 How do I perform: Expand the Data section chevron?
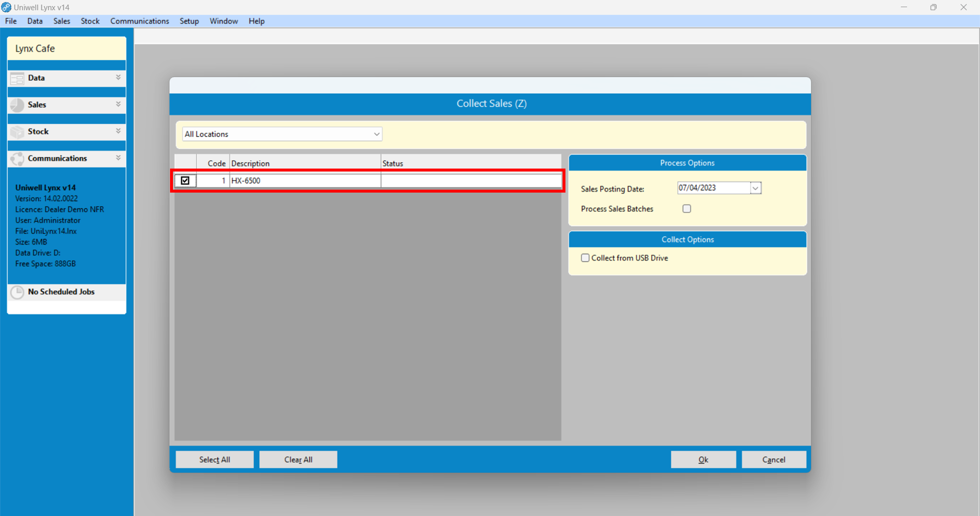tap(118, 77)
